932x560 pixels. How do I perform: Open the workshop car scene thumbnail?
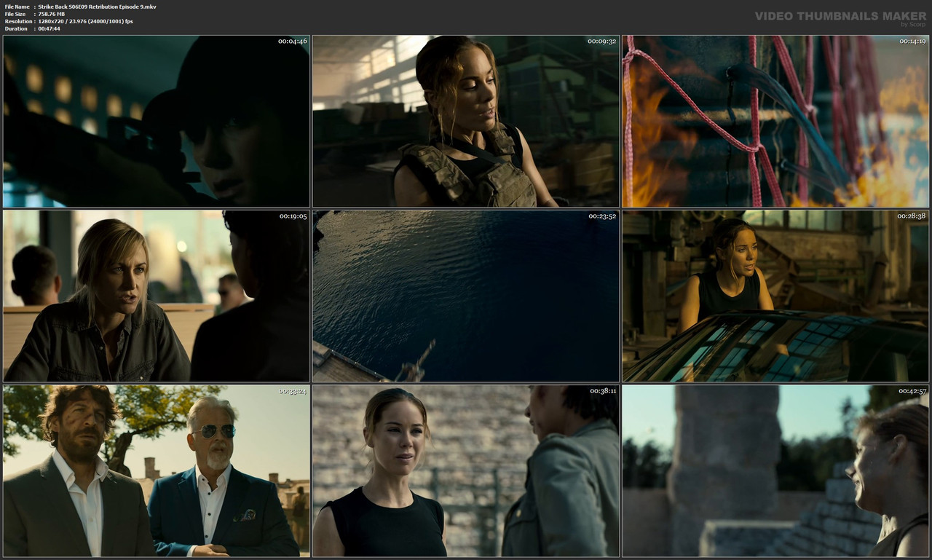click(x=775, y=295)
